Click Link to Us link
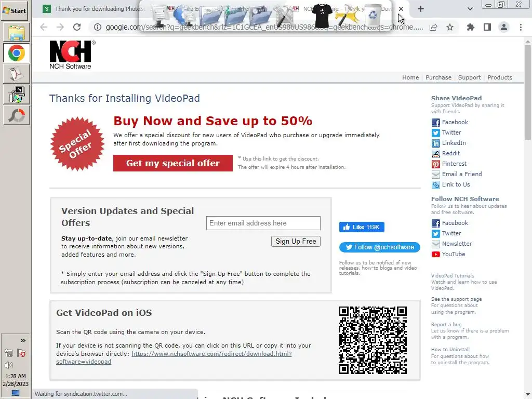 451,184
